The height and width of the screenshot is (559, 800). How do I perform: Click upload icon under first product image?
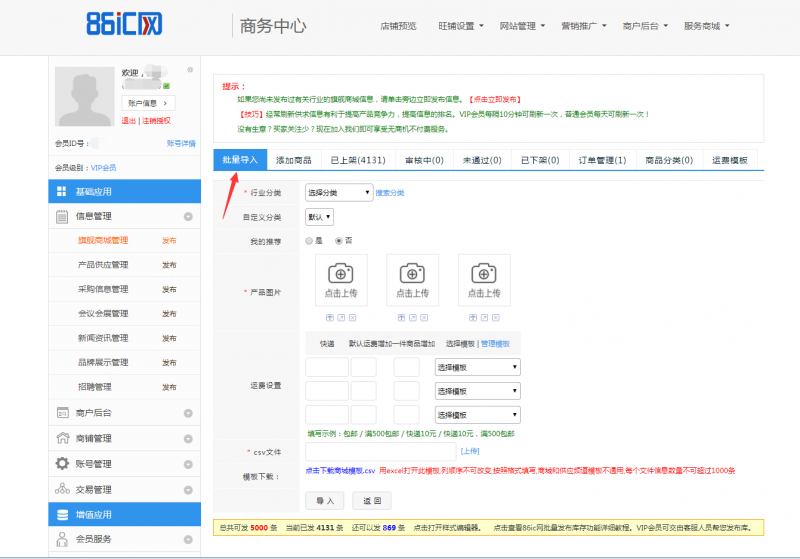click(330, 318)
